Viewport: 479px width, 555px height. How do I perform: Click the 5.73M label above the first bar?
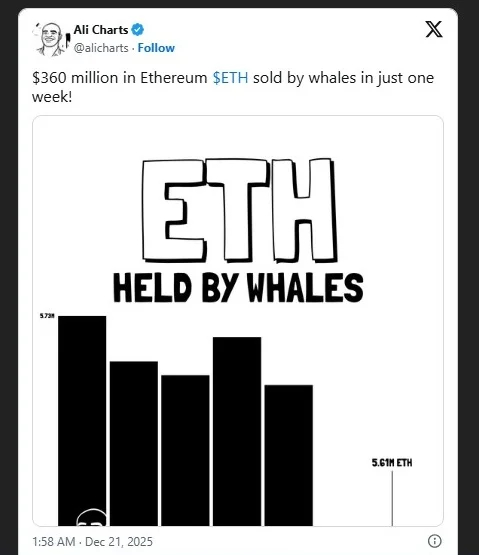[47, 316]
